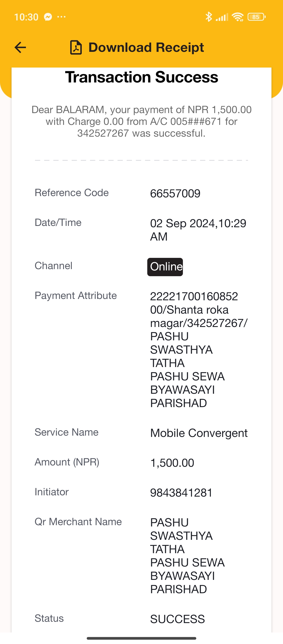Tap the Download Receipt button text
Screen dimensions: 283x644
point(146,47)
